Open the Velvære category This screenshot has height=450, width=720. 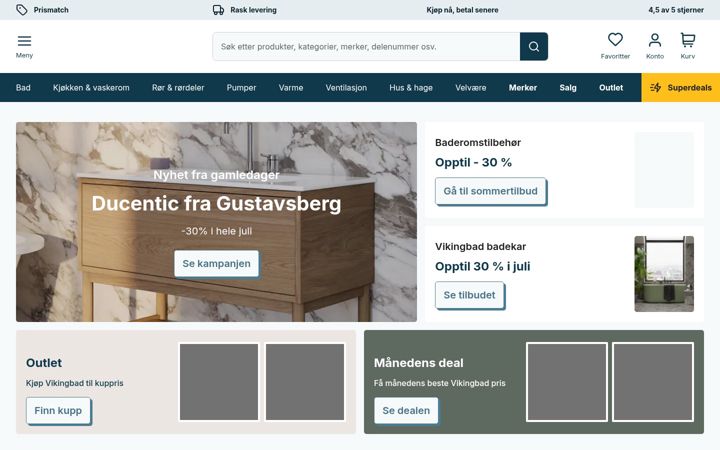pyautogui.click(x=470, y=88)
